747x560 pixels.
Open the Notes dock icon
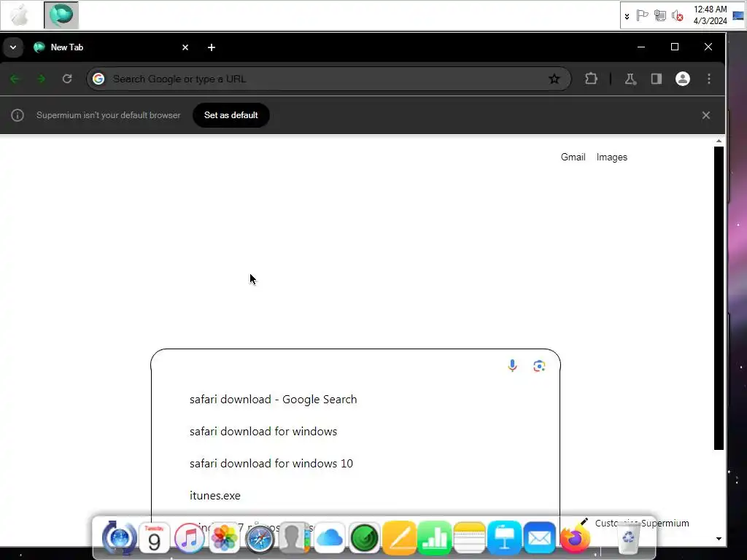click(x=469, y=538)
